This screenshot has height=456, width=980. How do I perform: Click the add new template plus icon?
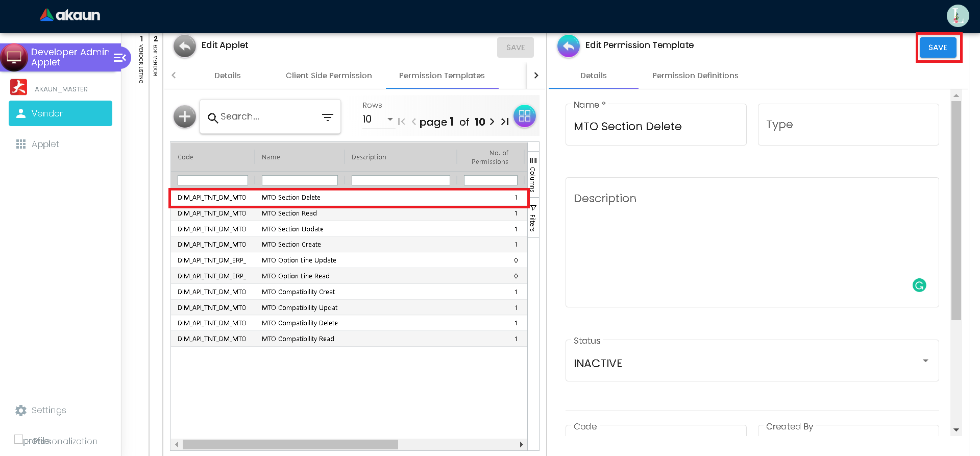184,117
